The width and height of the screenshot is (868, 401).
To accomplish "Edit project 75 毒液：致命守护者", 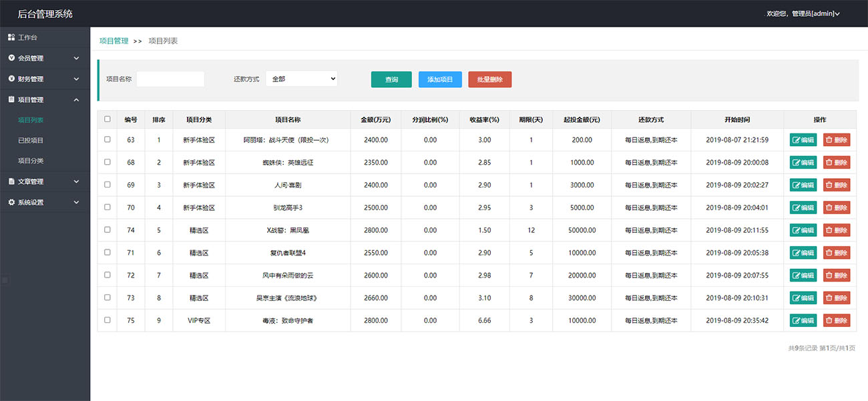I will coord(803,320).
